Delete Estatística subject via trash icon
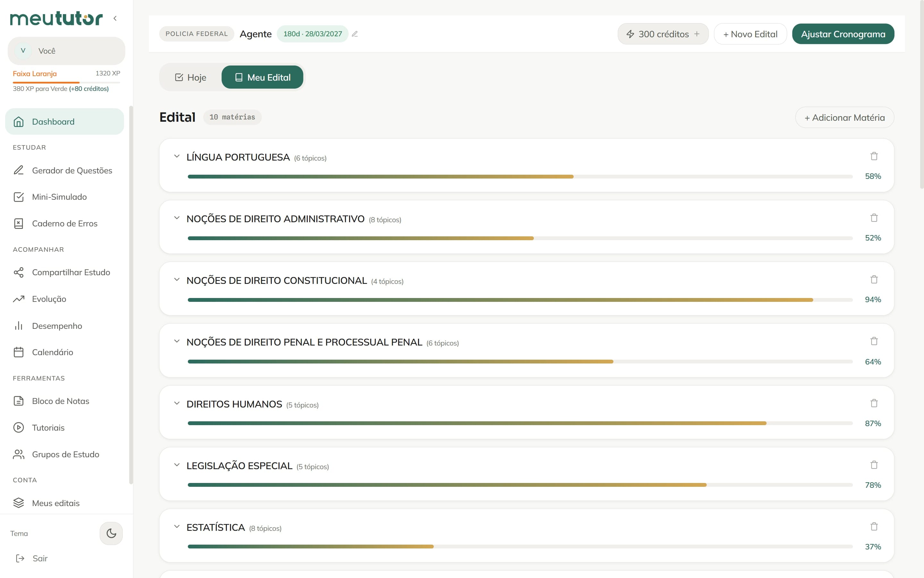This screenshot has width=924, height=578. coord(874,526)
